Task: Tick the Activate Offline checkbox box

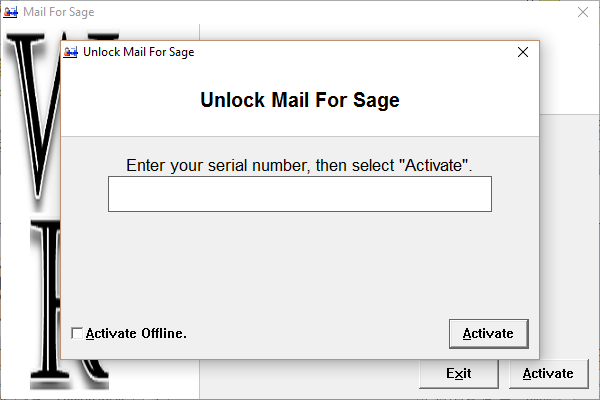Action: [77, 333]
